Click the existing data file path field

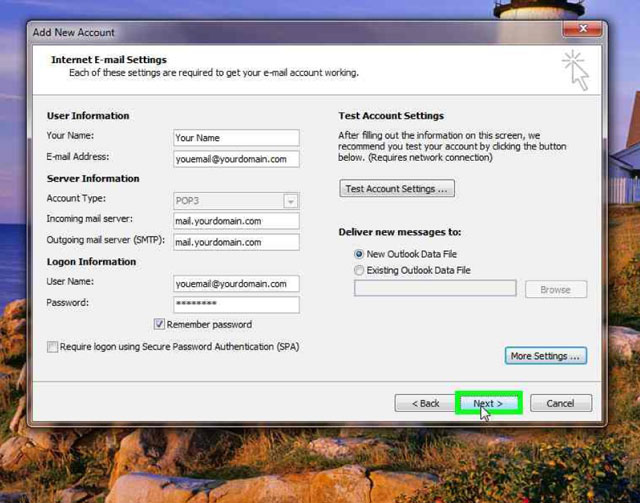[435, 288]
